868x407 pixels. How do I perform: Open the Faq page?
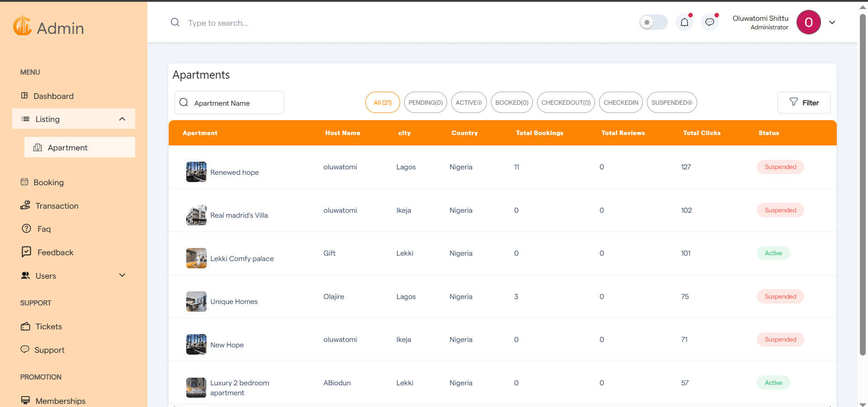coord(44,229)
